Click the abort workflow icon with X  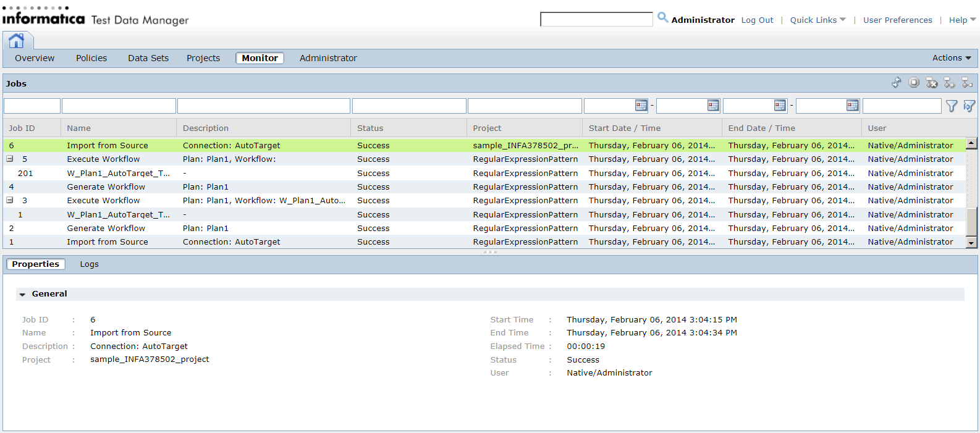932,83
